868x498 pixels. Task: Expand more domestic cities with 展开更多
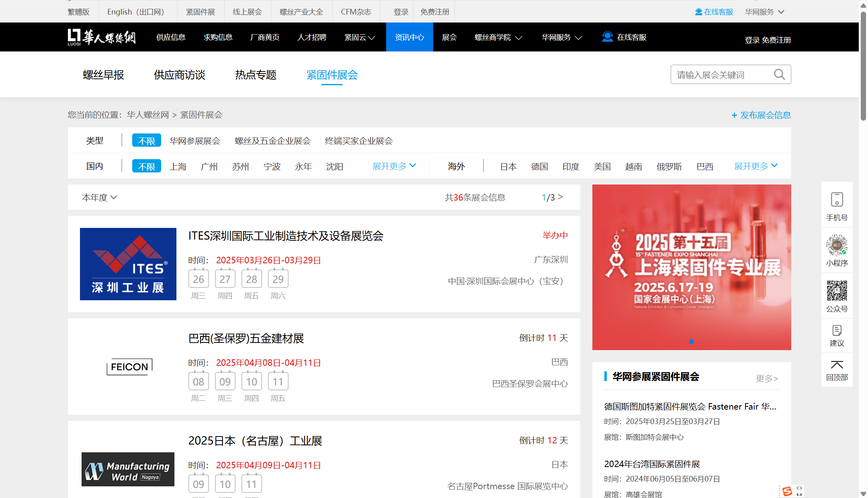click(394, 166)
